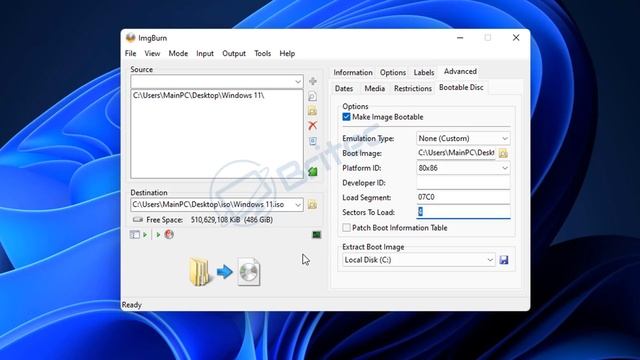Remove the selected source with the red X
The image size is (640, 360).
point(313,125)
